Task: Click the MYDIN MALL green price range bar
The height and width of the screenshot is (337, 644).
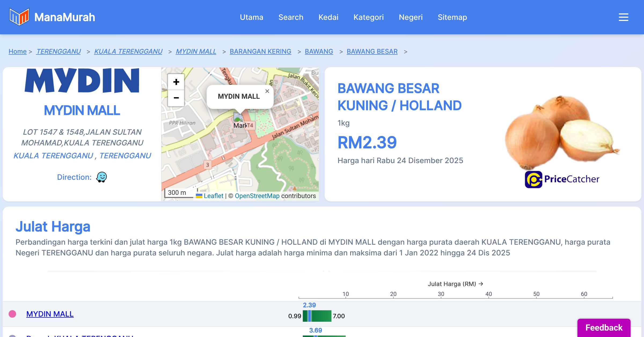Action: pyautogui.click(x=321, y=316)
